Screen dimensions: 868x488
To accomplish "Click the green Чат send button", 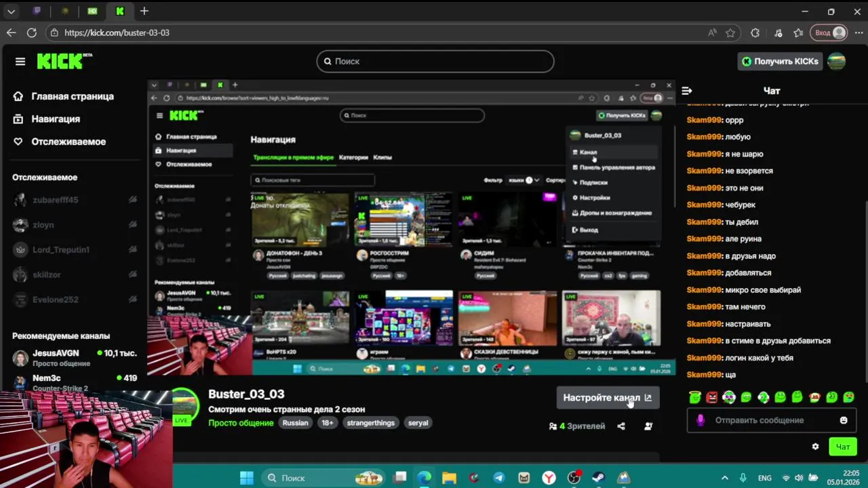I will (x=843, y=447).
